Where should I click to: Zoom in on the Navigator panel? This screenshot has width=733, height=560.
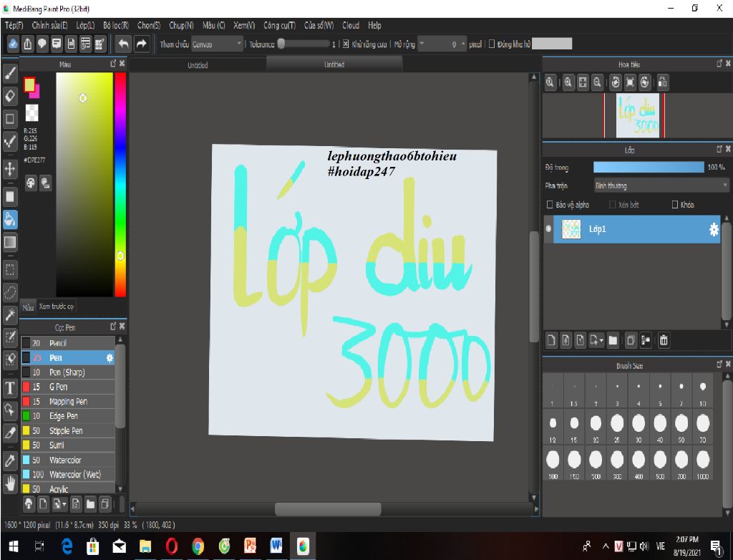point(568,83)
